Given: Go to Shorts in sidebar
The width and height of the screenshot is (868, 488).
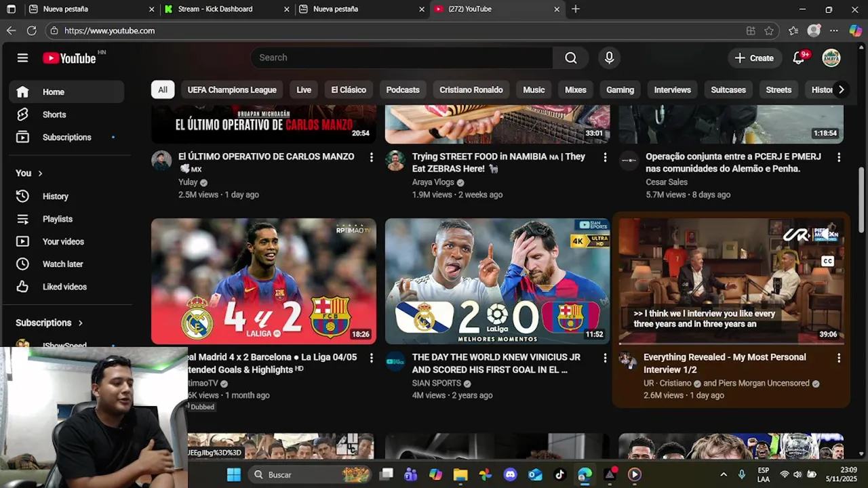Looking at the screenshot, I should click(66, 115).
